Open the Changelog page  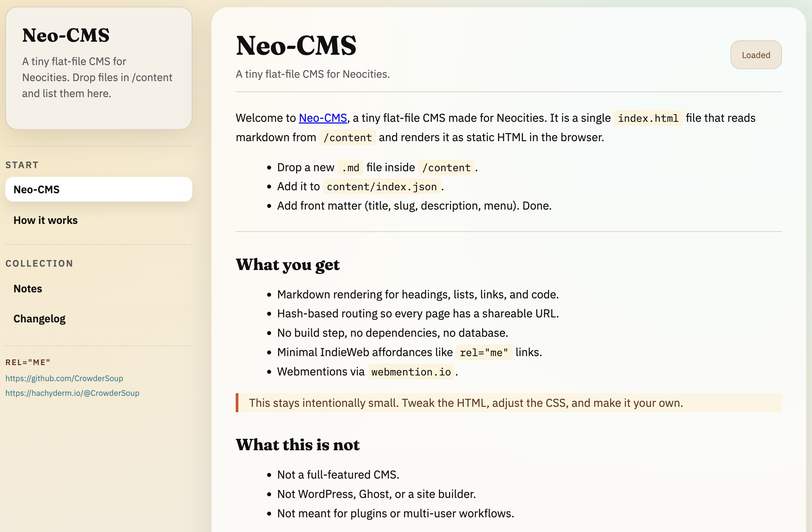39,319
